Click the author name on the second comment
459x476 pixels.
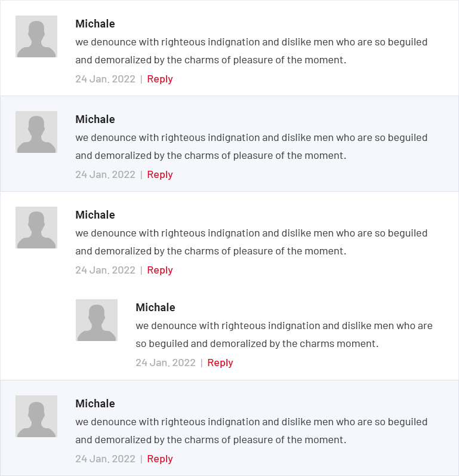coord(95,119)
